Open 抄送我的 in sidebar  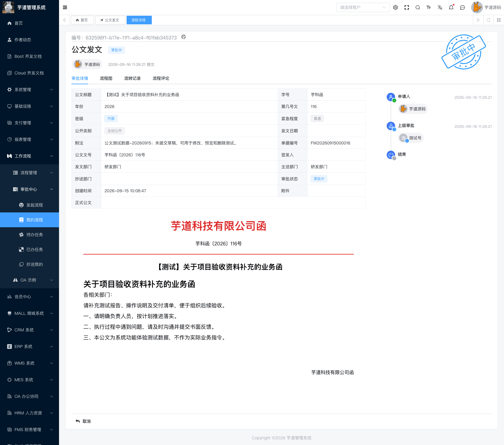(29, 264)
